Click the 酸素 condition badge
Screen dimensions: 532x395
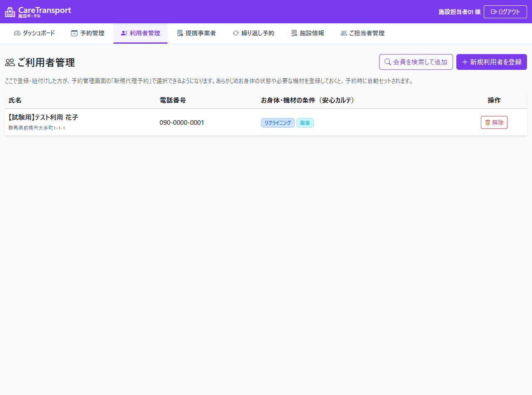coord(305,123)
